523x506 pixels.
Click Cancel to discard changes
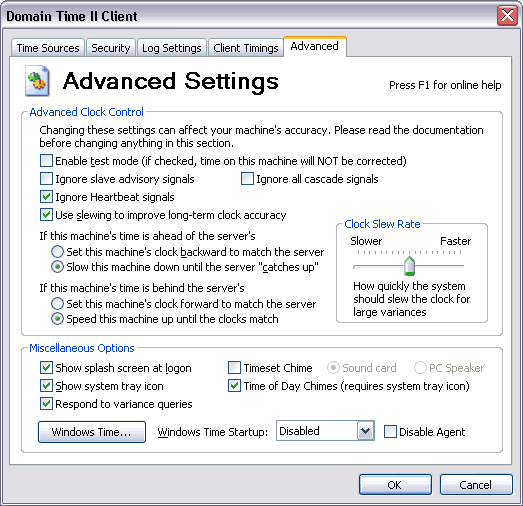pyautogui.click(x=476, y=484)
